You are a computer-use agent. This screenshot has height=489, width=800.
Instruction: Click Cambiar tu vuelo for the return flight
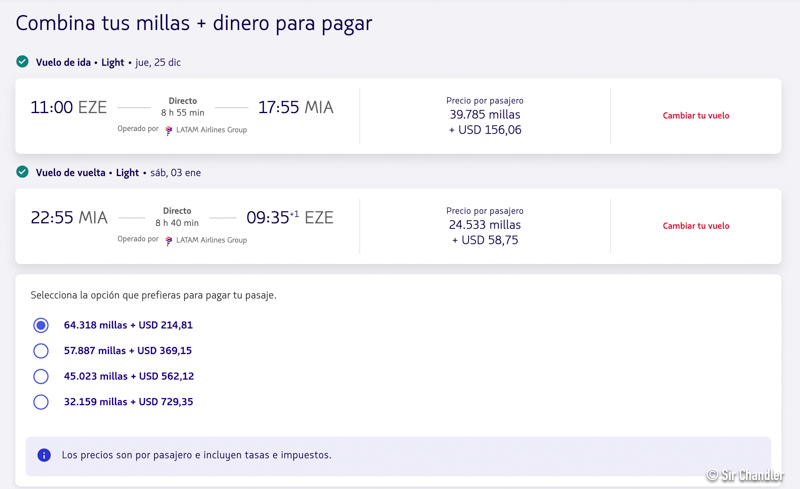[695, 226]
